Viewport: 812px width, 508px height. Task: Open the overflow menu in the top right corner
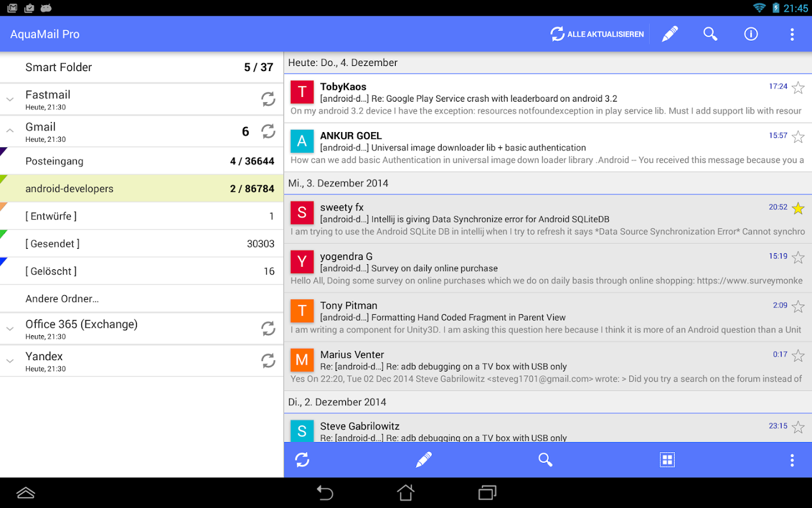[x=792, y=34]
